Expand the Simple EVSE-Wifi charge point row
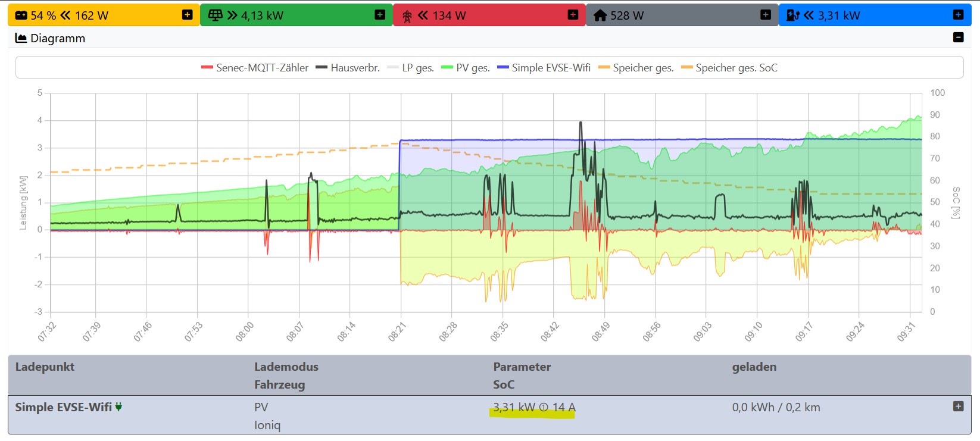This screenshot has width=980, height=441. point(958,406)
